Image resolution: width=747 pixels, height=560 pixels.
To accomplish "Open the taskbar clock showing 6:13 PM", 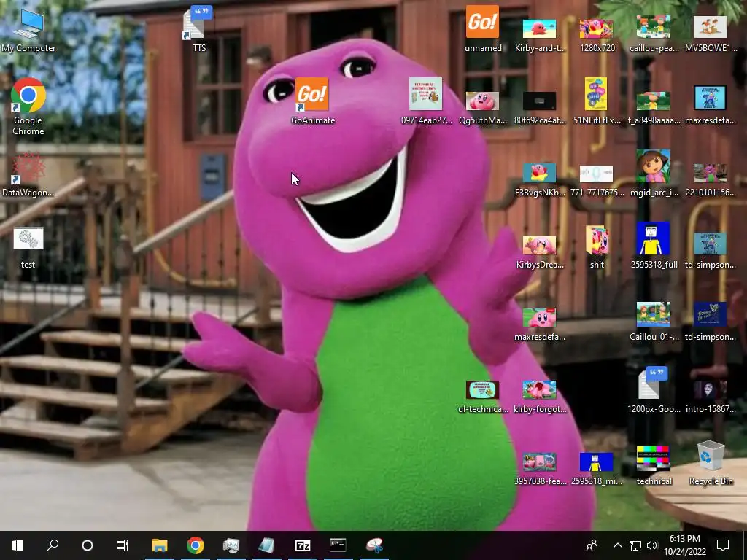I will coord(685,545).
